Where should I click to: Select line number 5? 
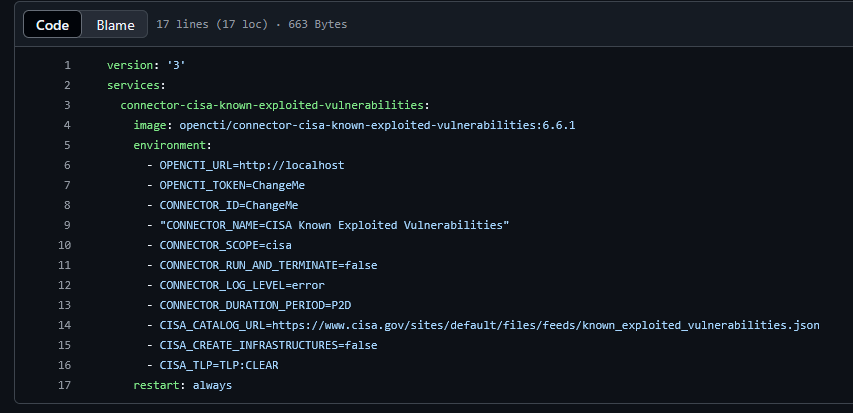tap(67, 145)
